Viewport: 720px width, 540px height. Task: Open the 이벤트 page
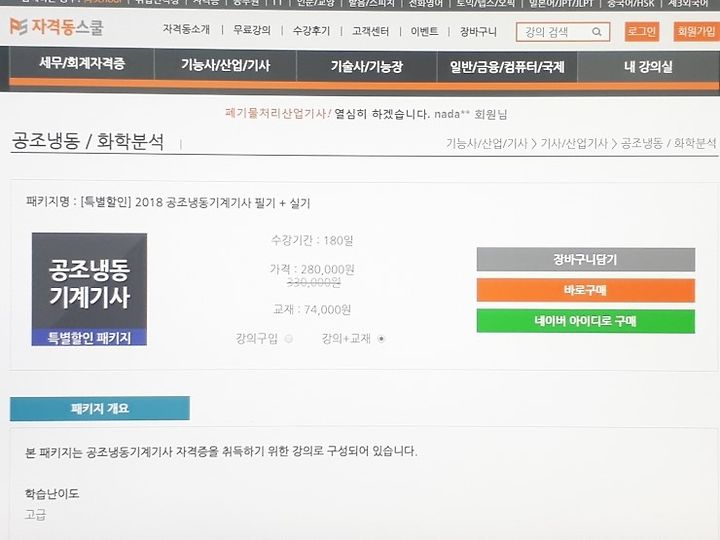tap(424, 31)
